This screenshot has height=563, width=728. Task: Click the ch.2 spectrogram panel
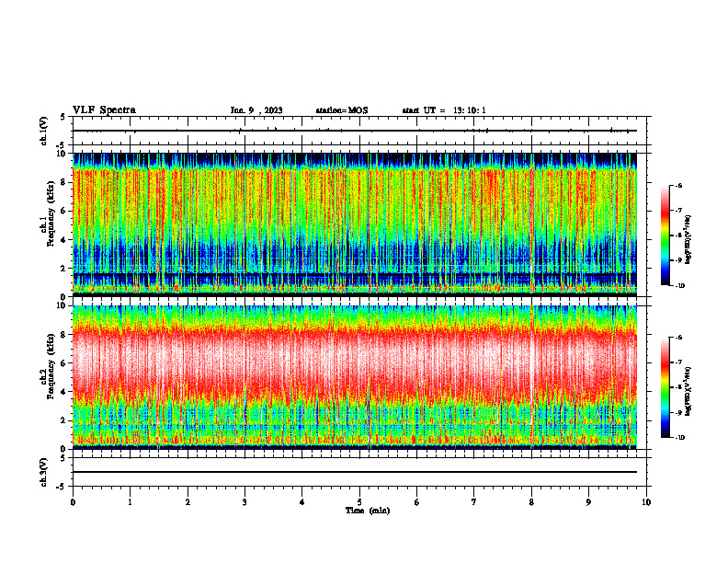click(x=355, y=377)
